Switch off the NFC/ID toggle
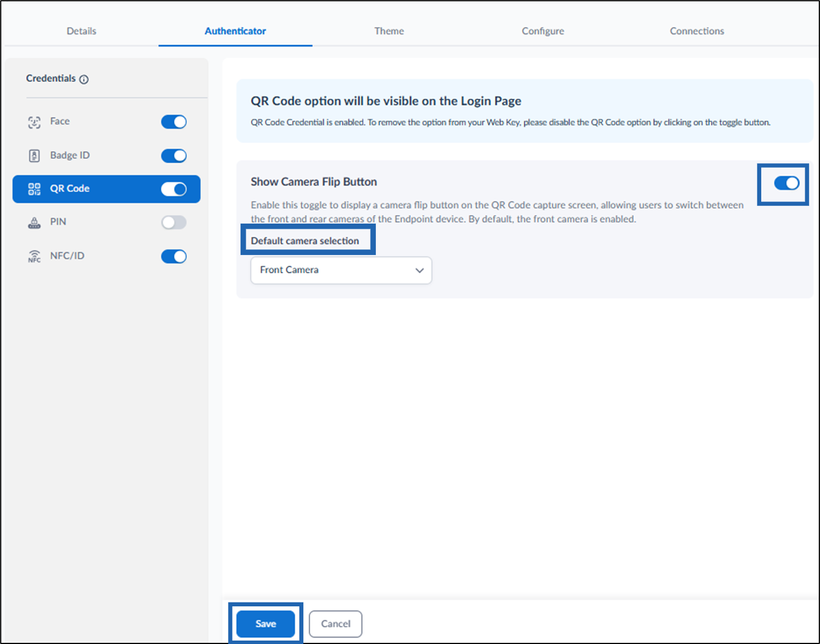820x644 pixels. pyautogui.click(x=174, y=256)
